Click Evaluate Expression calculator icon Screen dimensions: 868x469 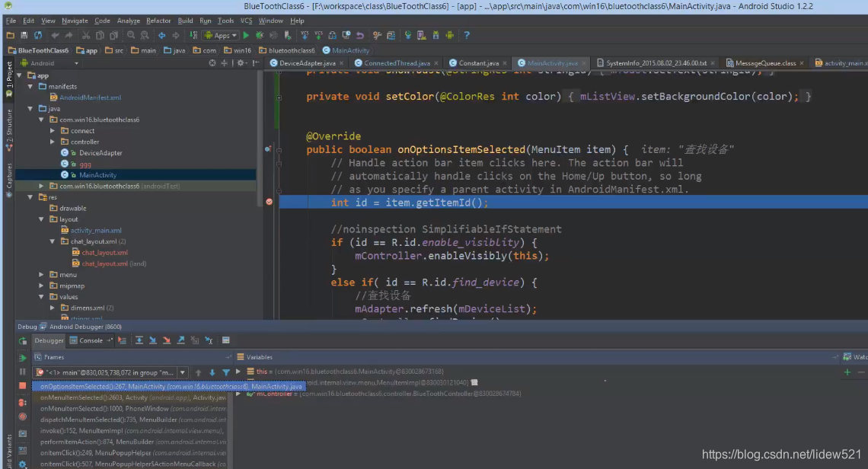pos(226,340)
